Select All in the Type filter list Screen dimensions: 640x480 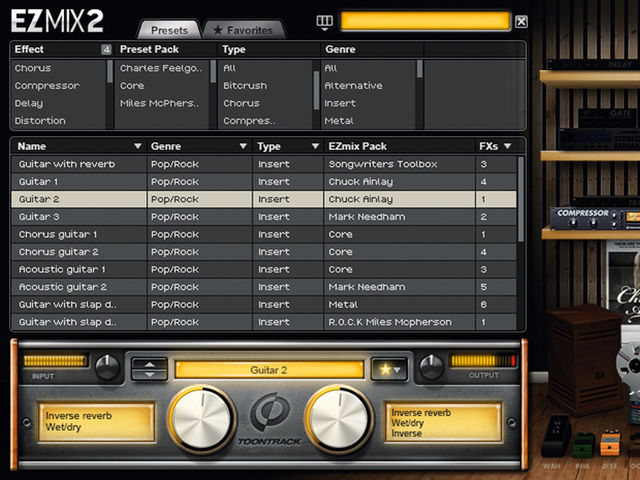point(229,68)
